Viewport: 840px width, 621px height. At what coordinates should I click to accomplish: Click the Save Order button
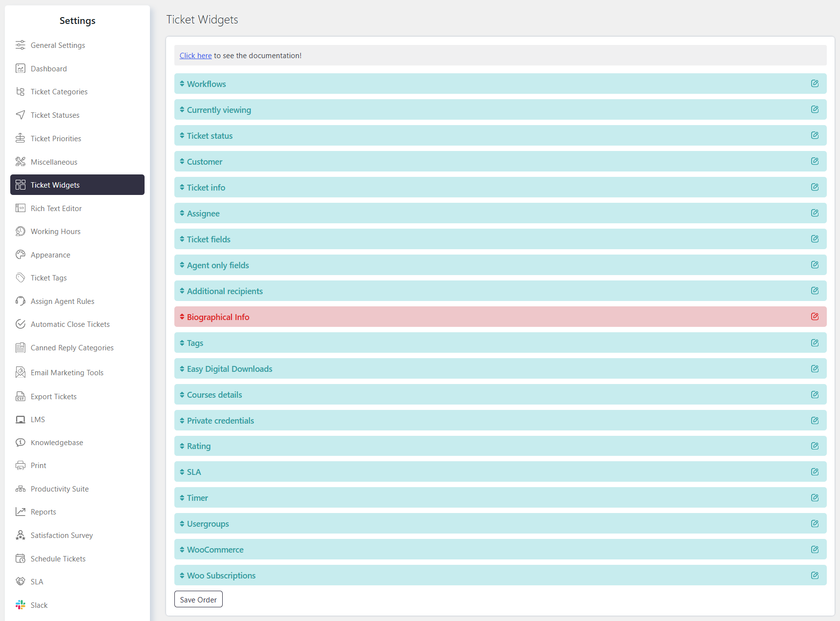(198, 600)
